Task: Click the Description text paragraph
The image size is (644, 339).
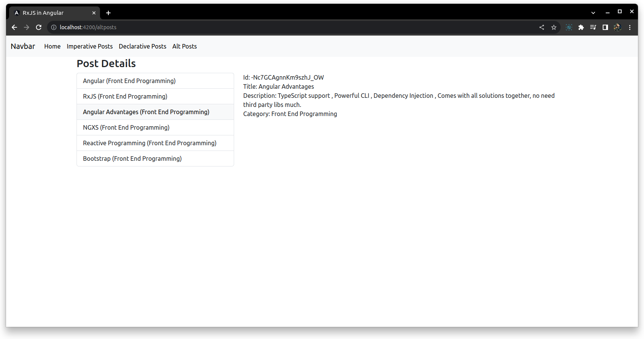Action: point(399,100)
